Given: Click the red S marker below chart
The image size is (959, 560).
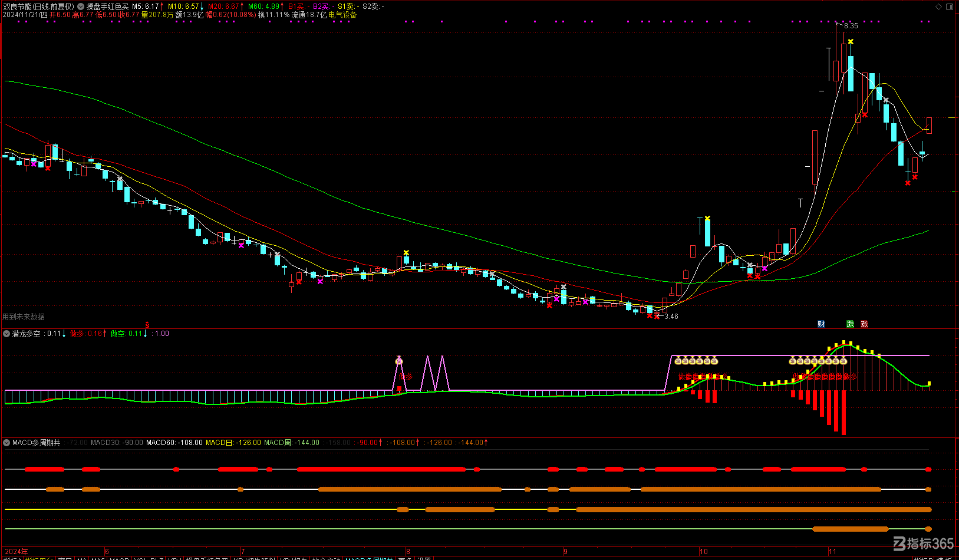Looking at the screenshot, I should click(147, 325).
